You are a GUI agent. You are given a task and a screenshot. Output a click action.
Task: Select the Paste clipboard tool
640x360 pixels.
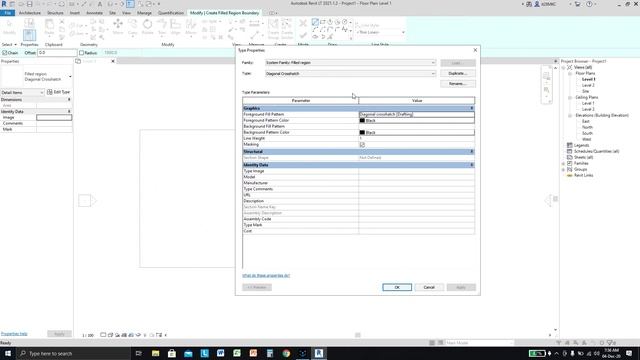pos(49,28)
